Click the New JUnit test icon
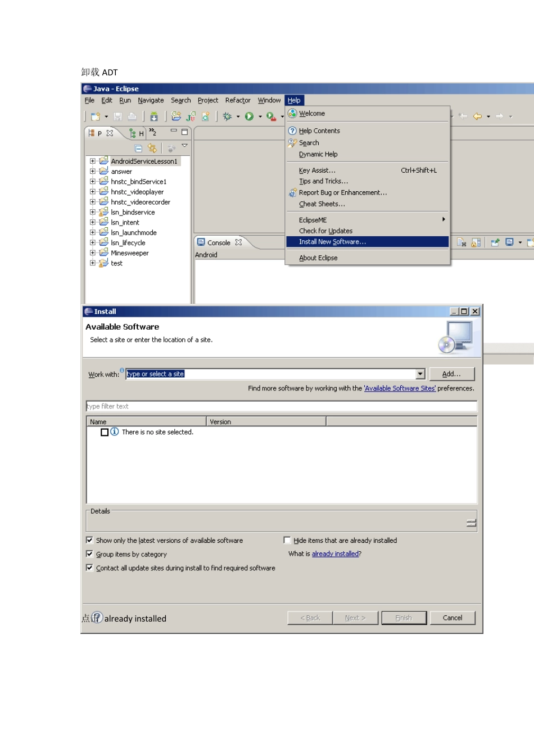This screenshot has height=756, width=534. tap(191, 116)
